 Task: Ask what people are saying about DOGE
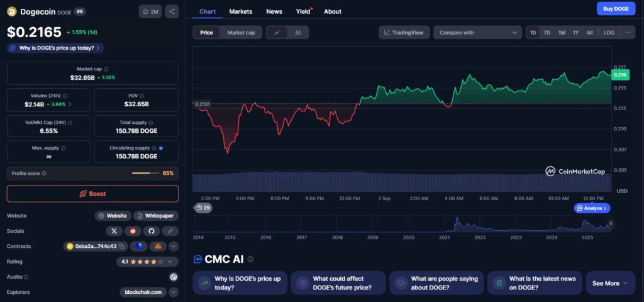click(436, 283)
